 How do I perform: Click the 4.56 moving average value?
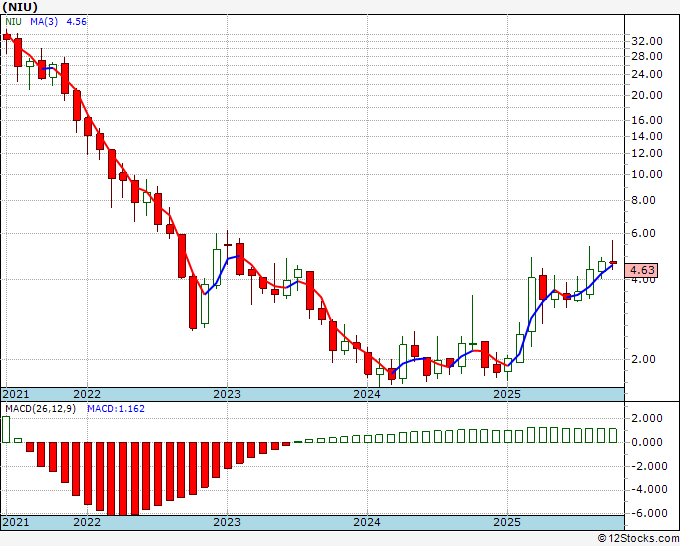[x=76, y=21]
